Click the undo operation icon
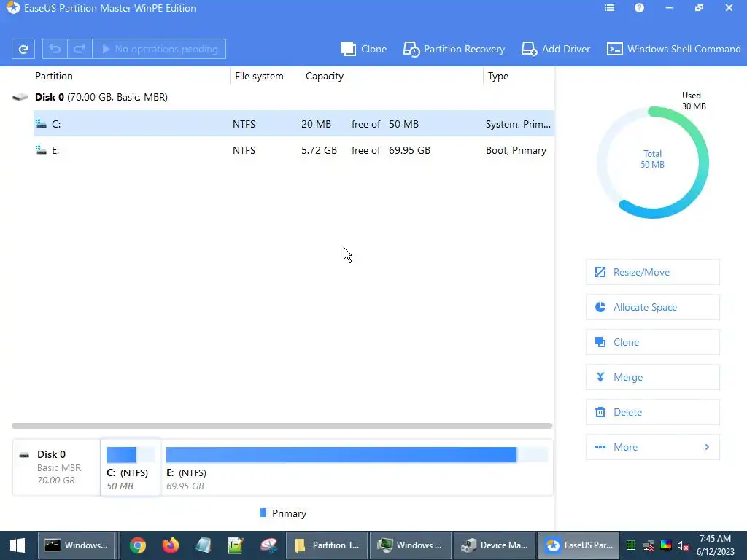 pos(55,49)
